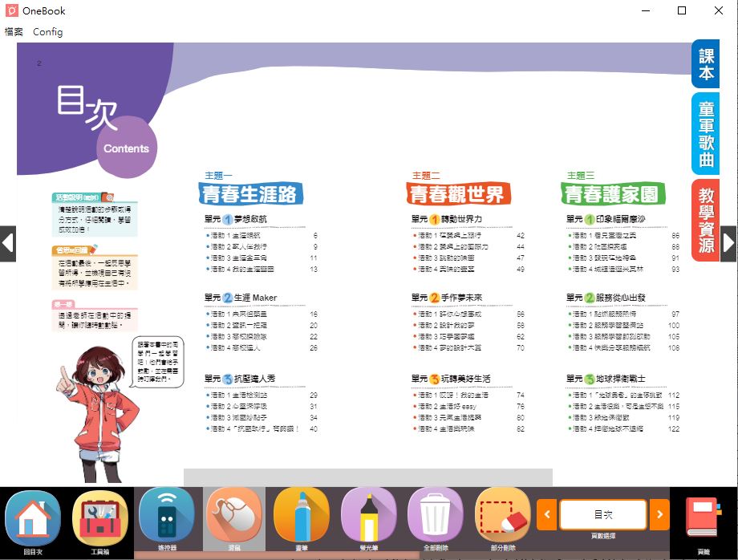The image size is (738, 560).
Task: Click the 青春觀世界 theme banner
Action: coord(458,194)
